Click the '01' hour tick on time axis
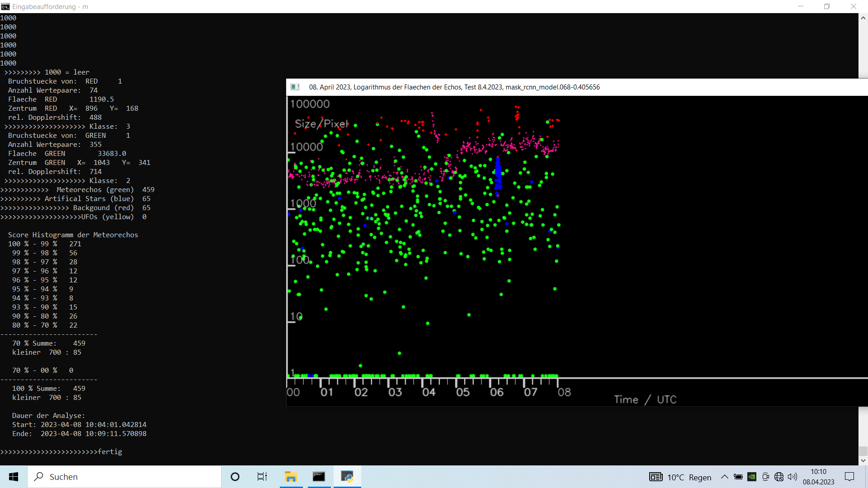The height and width of the screenshot is (488, 868). pos(327,392)
